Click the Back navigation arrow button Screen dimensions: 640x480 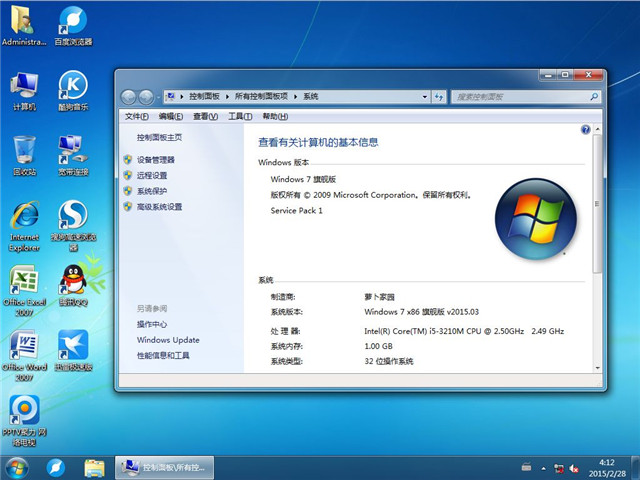point(129,97)
